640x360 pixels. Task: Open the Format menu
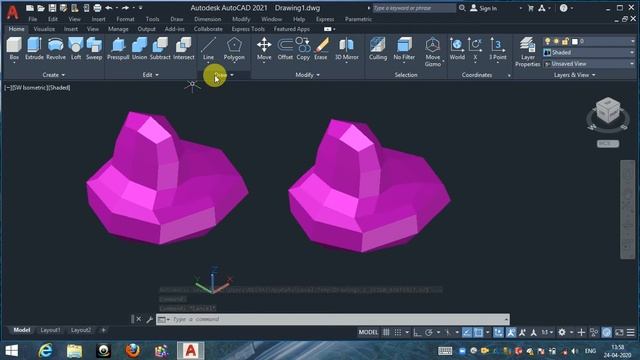125,19
